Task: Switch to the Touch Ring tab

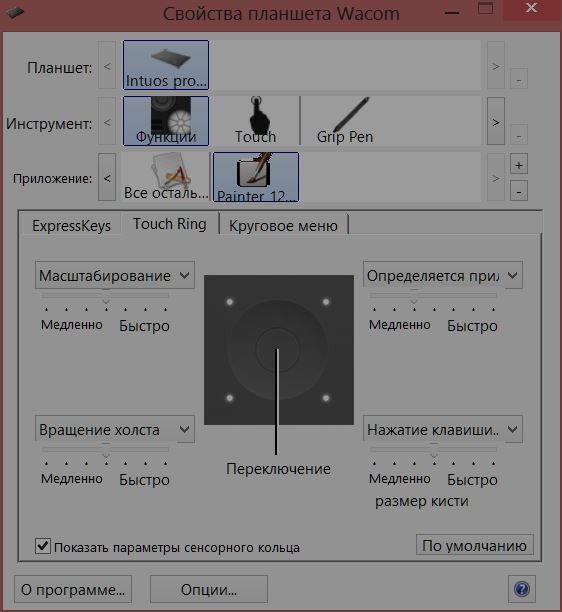Action: pos(170,224)
